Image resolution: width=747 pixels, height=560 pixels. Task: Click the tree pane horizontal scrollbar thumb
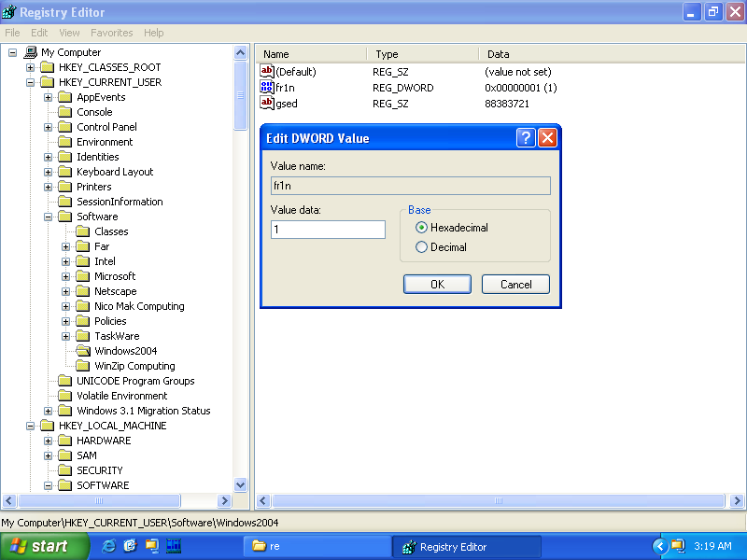point(99,500)
